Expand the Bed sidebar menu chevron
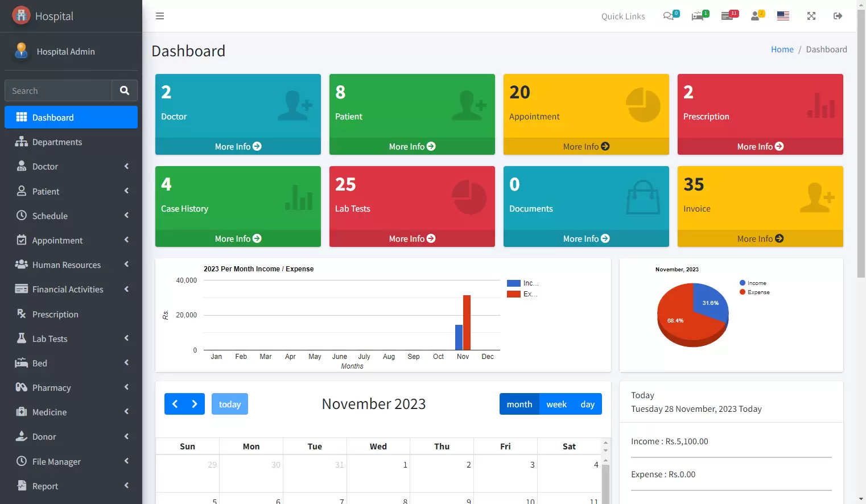 pos(126,363)
